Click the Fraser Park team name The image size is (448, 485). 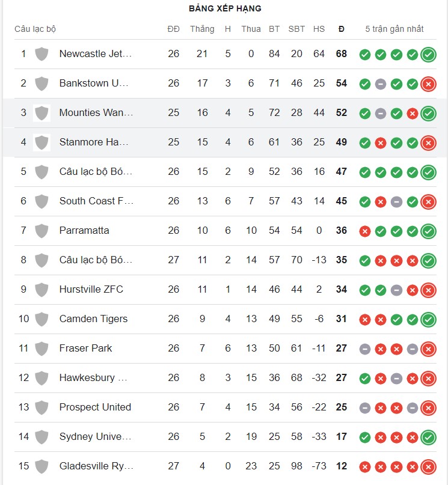click(85, 348)
